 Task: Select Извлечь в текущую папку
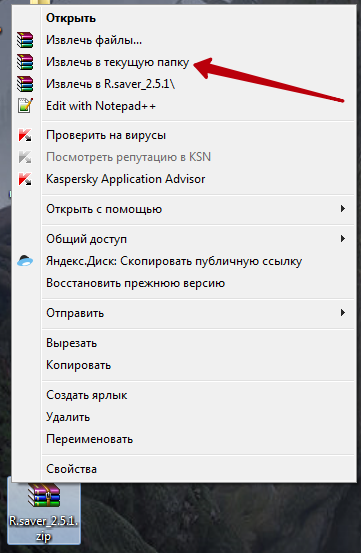pyautogui.click(x=117, y=62)
